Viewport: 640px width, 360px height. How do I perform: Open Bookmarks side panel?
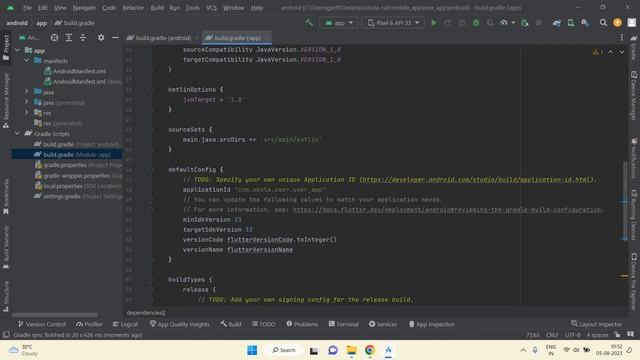pos(6,197)
